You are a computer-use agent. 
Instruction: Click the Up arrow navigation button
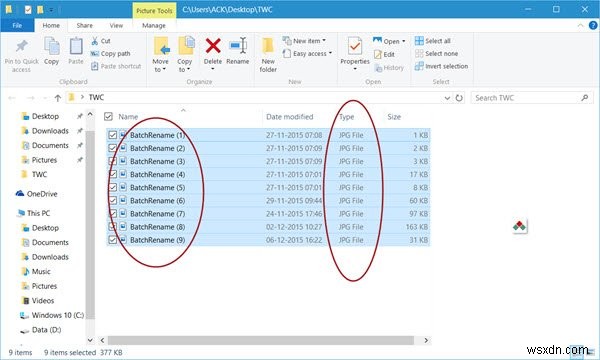point(58,98)
